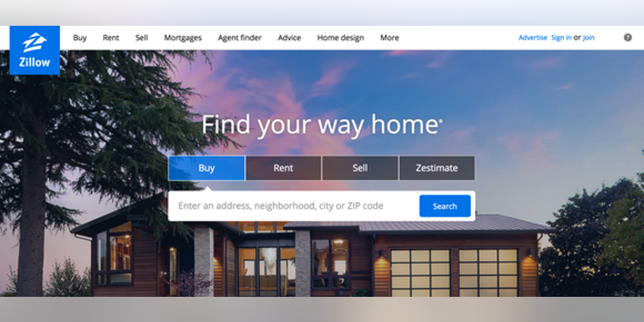This screenshot has height=322, width=644.
Task: Click the blue Search button
Action: point(445,206)
